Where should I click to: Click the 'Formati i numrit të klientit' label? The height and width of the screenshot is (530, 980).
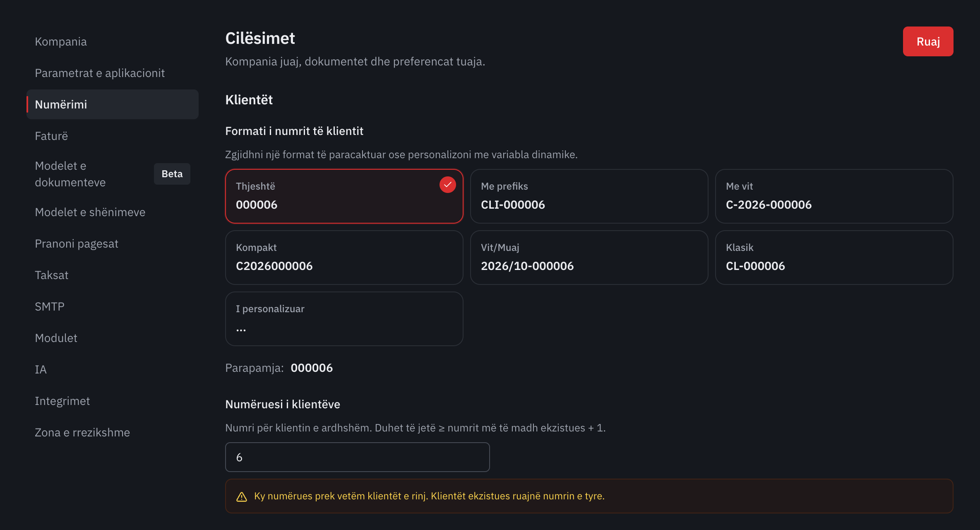point(294,131)
